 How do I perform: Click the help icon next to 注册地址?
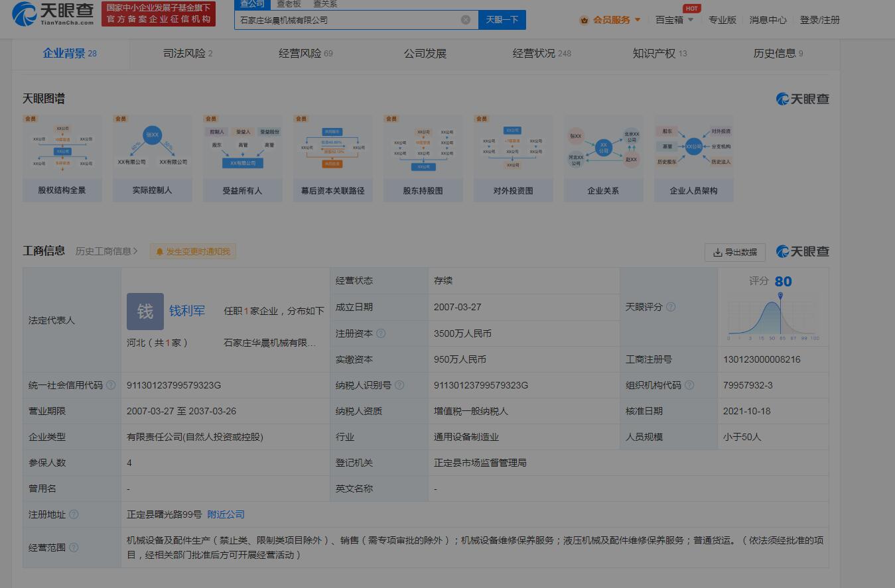point(74,514)
